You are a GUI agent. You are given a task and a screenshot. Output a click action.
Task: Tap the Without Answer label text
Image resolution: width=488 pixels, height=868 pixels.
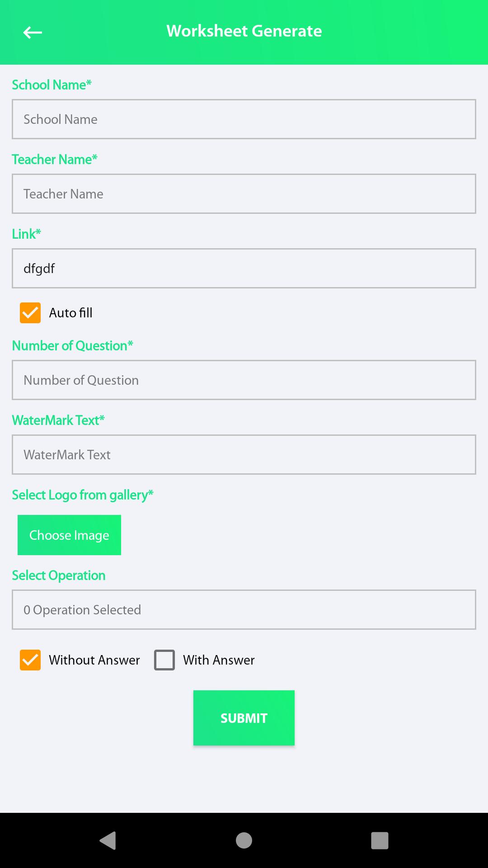point(94,660)
